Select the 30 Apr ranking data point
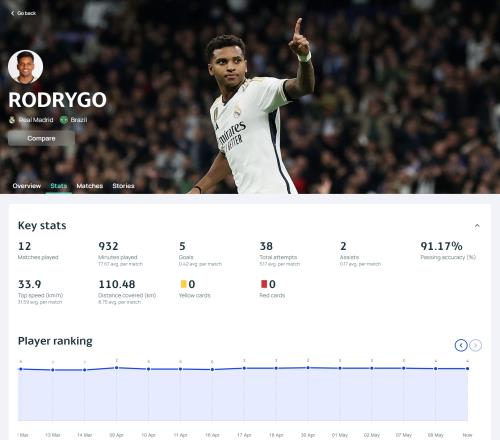This screenshot has width=500, height=440. 308,368
